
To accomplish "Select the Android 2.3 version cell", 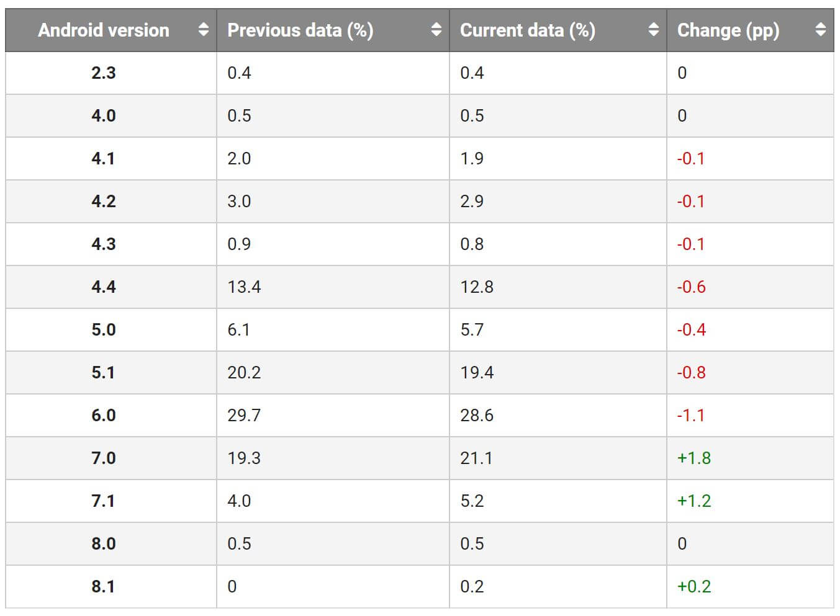I will [x=104, y=73].
